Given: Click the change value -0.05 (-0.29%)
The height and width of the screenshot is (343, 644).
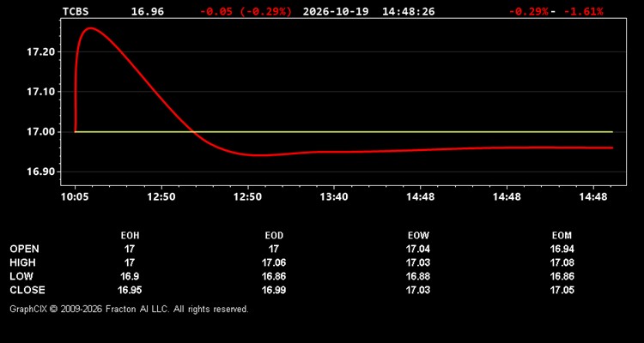Looking at the screenshot, I should [246, 11].
